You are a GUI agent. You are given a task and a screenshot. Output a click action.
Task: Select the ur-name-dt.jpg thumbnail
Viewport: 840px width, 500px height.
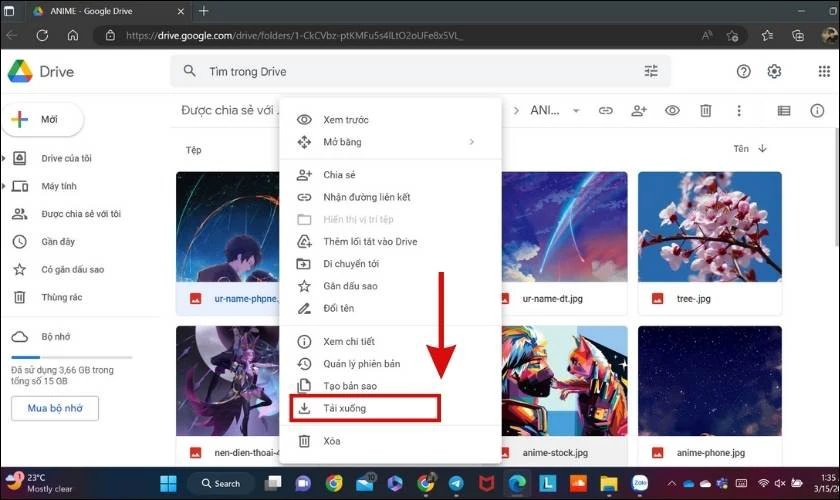pyautogui.click(x=564, y=227)
